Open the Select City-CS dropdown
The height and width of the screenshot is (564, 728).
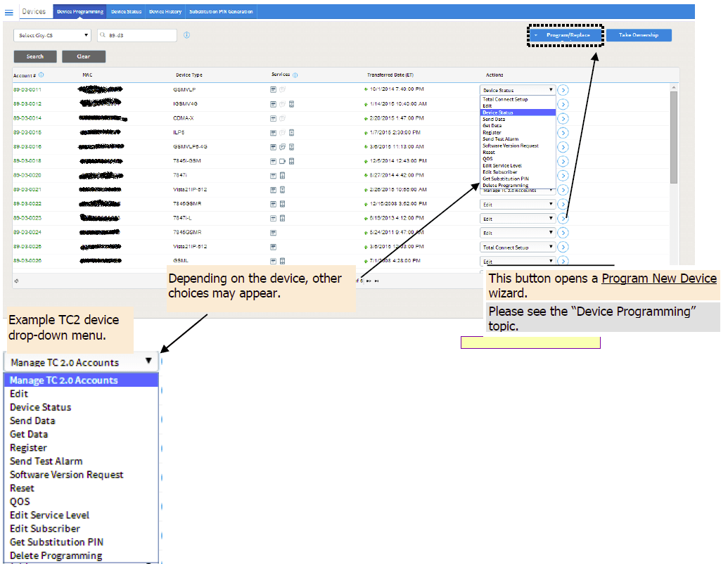point(52,35)
